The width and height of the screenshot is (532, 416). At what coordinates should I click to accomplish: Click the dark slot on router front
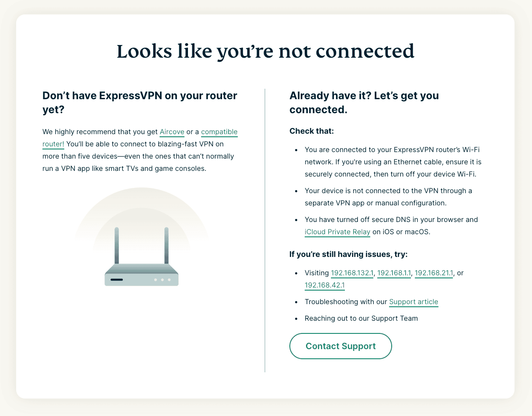point(117,280)
